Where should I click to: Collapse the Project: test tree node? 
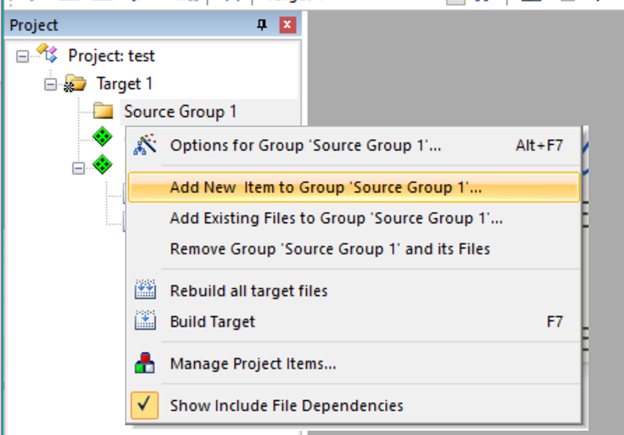[x=22, y=56]
